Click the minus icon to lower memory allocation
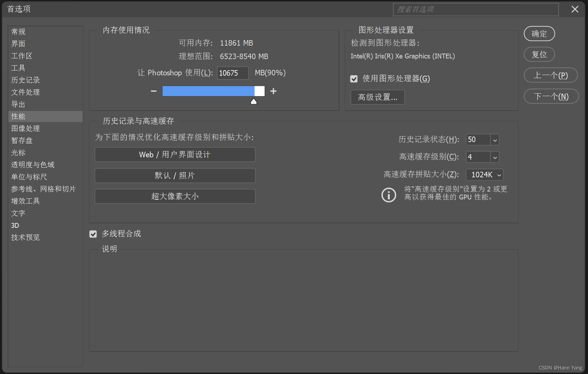The image size is (588, 374). pyautogui.click(x=153, y=91)
